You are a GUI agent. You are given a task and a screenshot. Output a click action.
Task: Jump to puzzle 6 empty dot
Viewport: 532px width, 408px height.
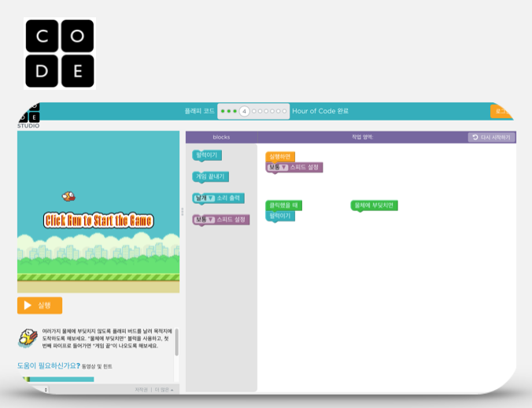[x=260, y=111]
